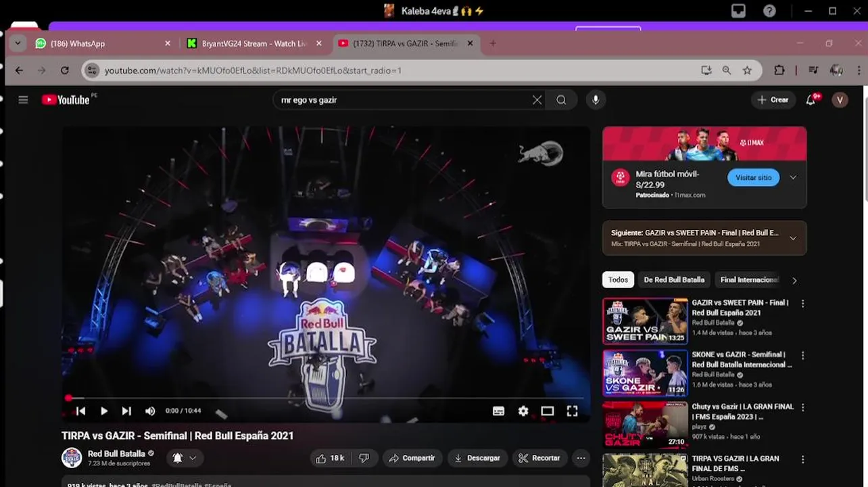Click the magnifier search button
Image resolution: width=868 pixels, height=487 pixels.
(x=561, y=100)
